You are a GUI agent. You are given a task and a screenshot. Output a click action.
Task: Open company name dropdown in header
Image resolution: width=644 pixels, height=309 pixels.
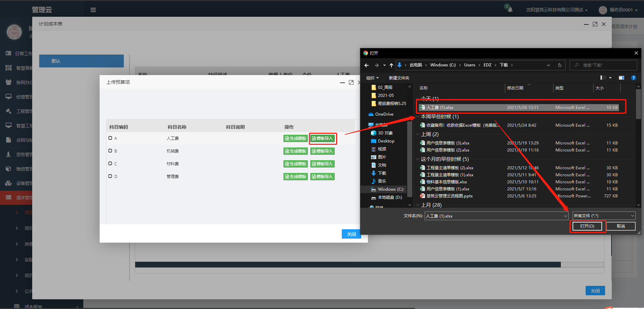click(x=557, y=10)
